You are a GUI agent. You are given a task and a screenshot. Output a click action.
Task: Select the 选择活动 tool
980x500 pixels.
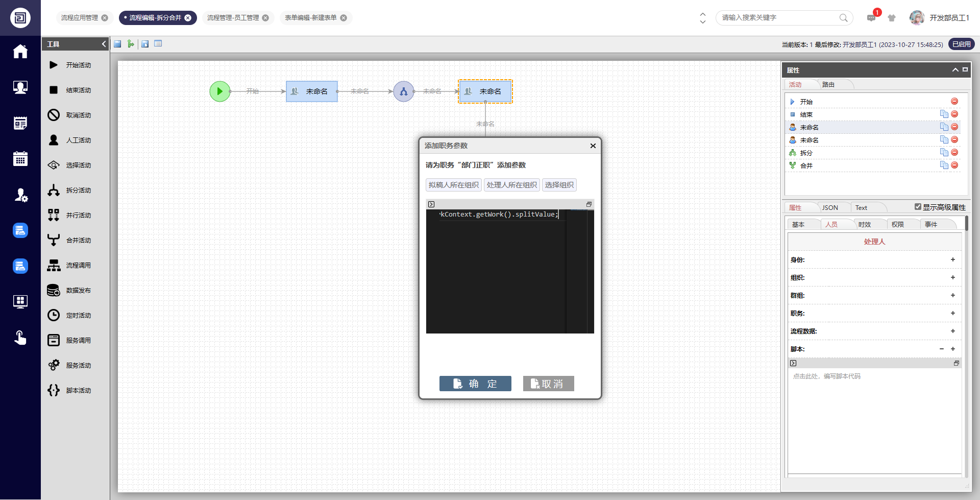click(70, 165)
